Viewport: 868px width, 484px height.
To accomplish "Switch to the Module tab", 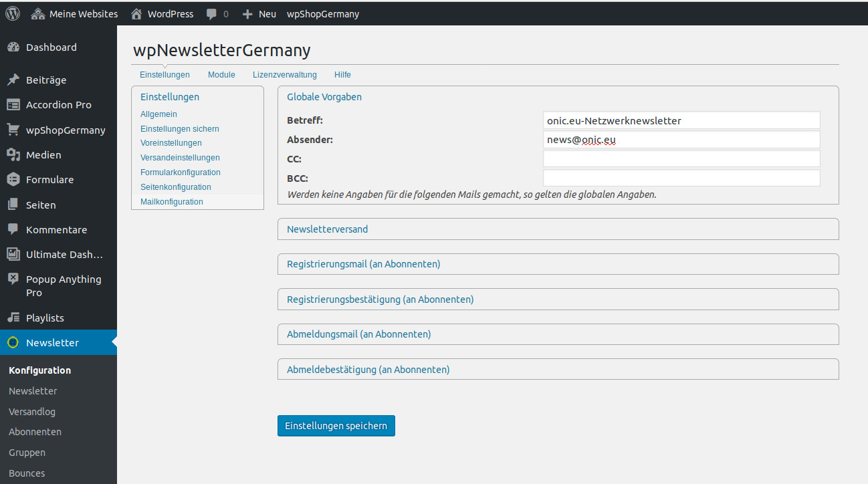I will pos(221,75).
